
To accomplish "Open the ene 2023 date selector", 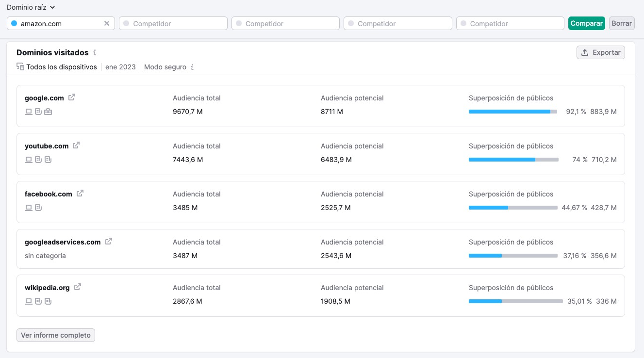I will point(120,67).
